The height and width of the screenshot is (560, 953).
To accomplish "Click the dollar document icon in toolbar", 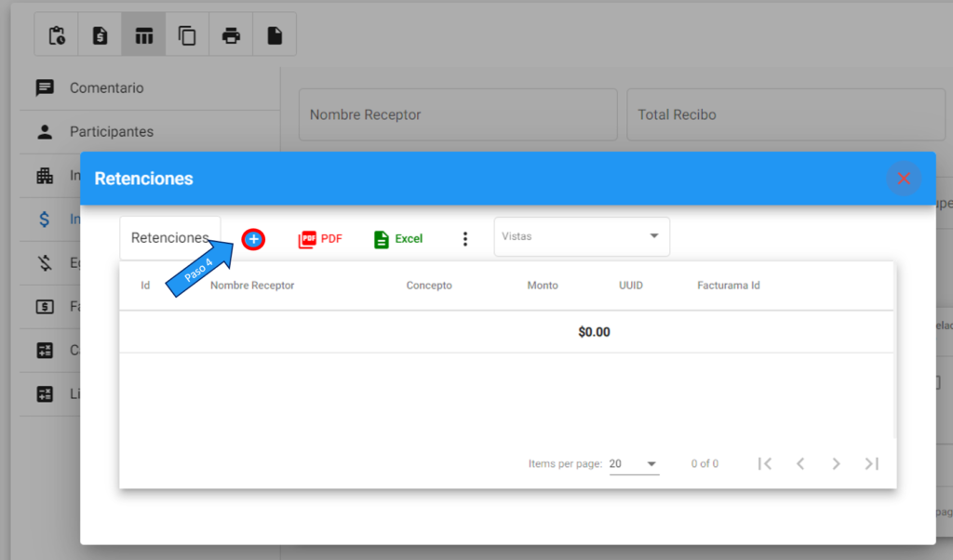I will pyautogui.click(x=100, y=35).
